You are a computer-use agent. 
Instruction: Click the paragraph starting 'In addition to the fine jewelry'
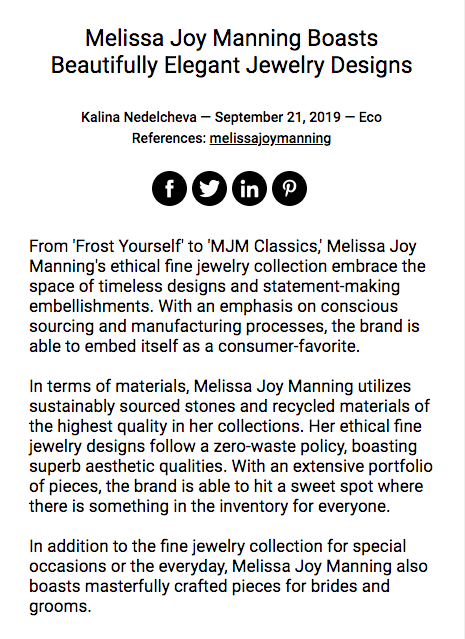(228, 576)
